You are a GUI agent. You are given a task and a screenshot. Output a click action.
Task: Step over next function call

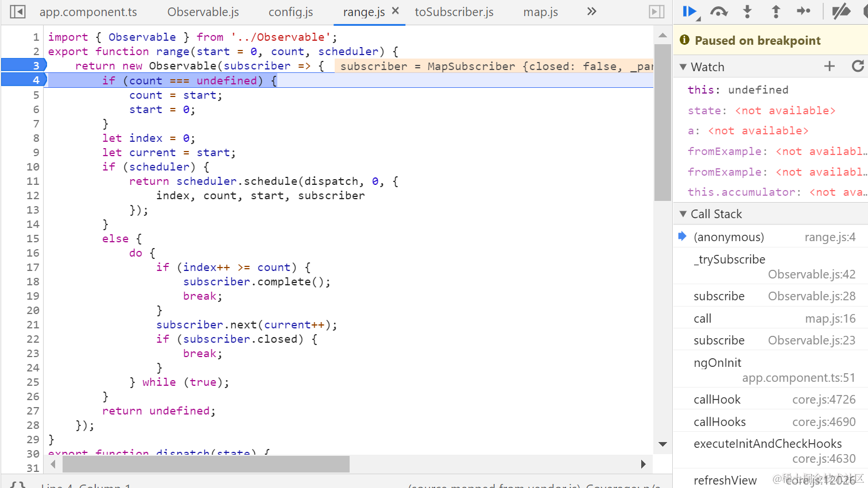(x=719, y=11)
